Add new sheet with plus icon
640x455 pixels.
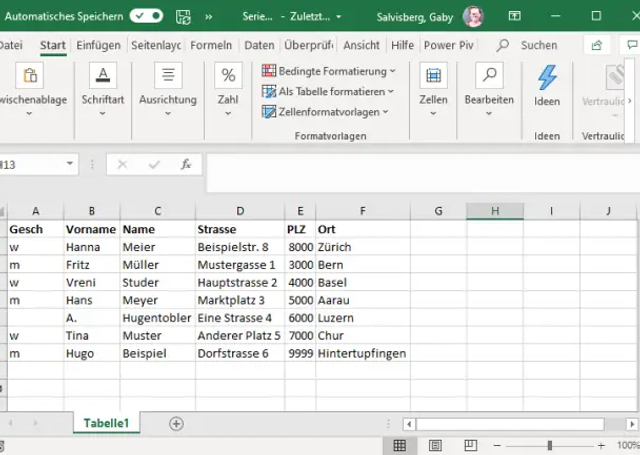pos(176,424)
